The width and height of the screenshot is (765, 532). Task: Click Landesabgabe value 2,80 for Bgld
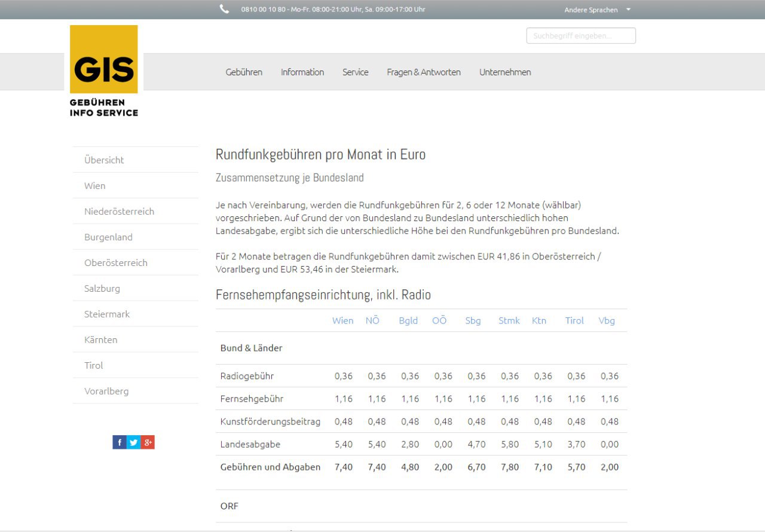coord(410,444)
